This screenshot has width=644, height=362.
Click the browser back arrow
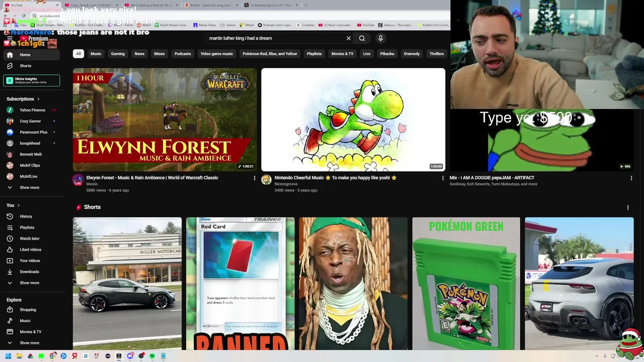coord(6,16)
